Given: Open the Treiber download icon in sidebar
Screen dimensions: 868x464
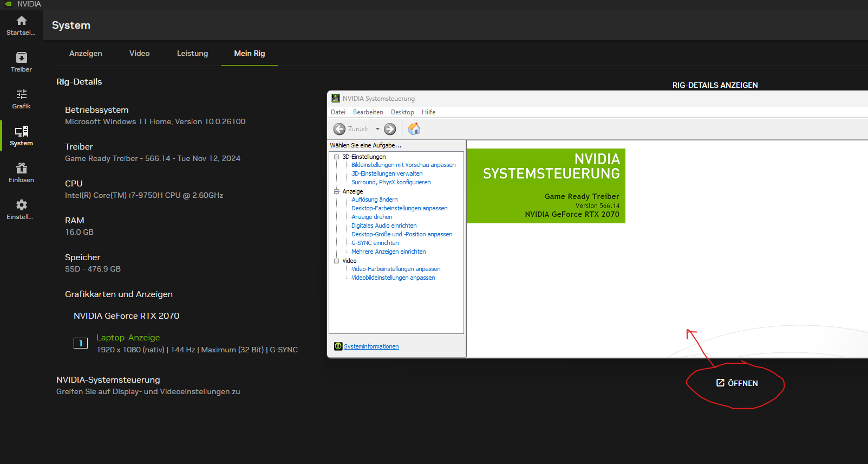Looking at the screenshot, I should (21, 57).
